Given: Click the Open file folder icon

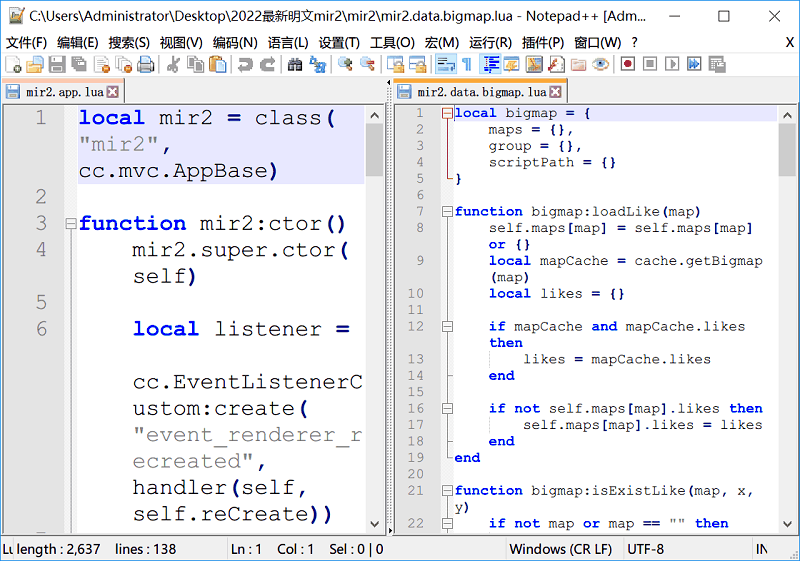Looking at the screenshot, I should point(34,64).
